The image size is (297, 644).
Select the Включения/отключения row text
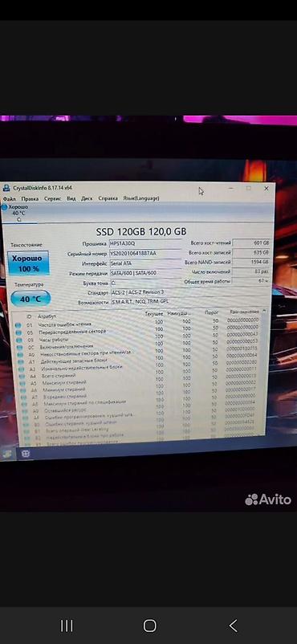(66, 347)
